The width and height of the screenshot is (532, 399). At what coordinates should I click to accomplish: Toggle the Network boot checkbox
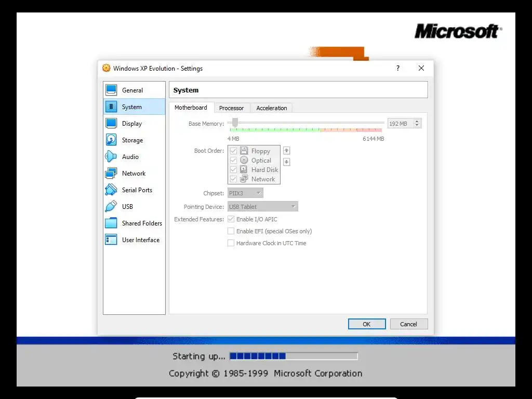point(233,179)
